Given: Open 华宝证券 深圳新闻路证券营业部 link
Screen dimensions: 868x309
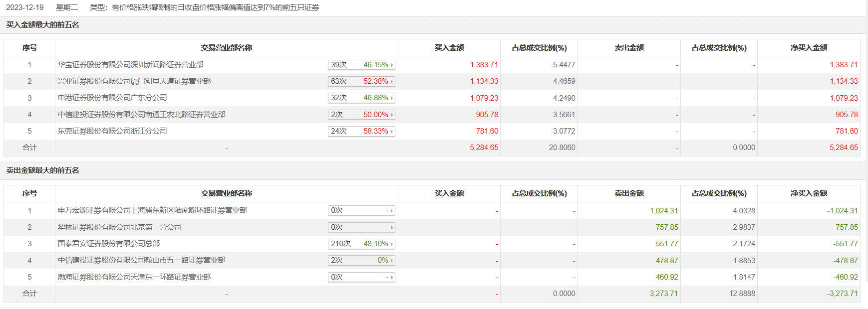Looking at the screenshot, I should click(x=130, y=65).
